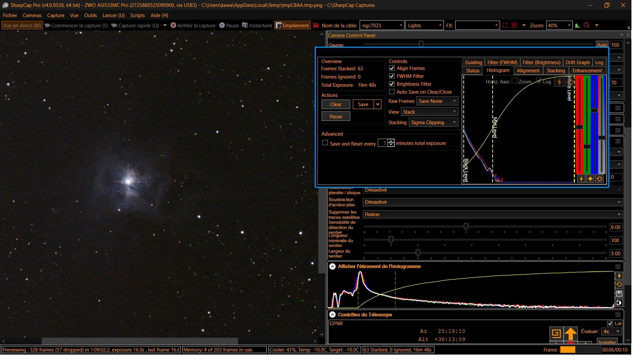
Task: Open the Fichier menu
Action: pyautogui.click(x=10, y=15)
